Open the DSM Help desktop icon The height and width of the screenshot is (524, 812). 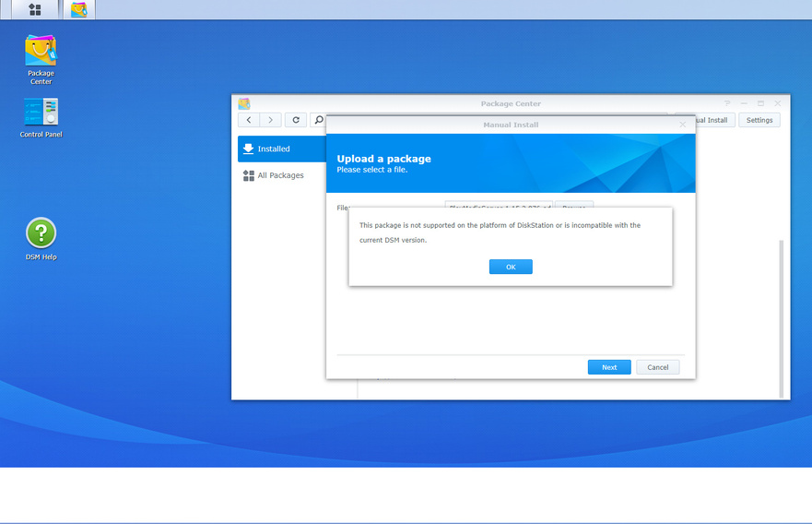tap(41, 239)
